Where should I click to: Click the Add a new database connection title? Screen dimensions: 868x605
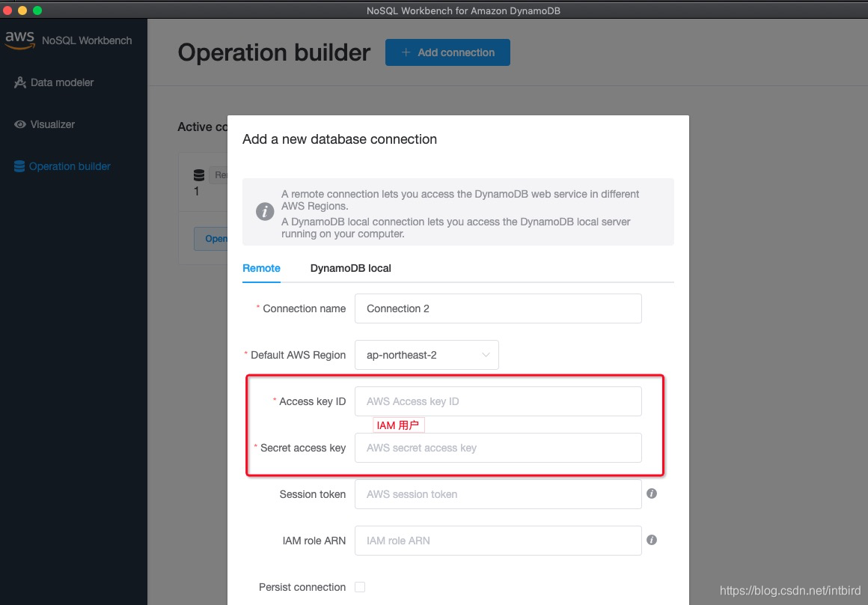coord(339,139)
